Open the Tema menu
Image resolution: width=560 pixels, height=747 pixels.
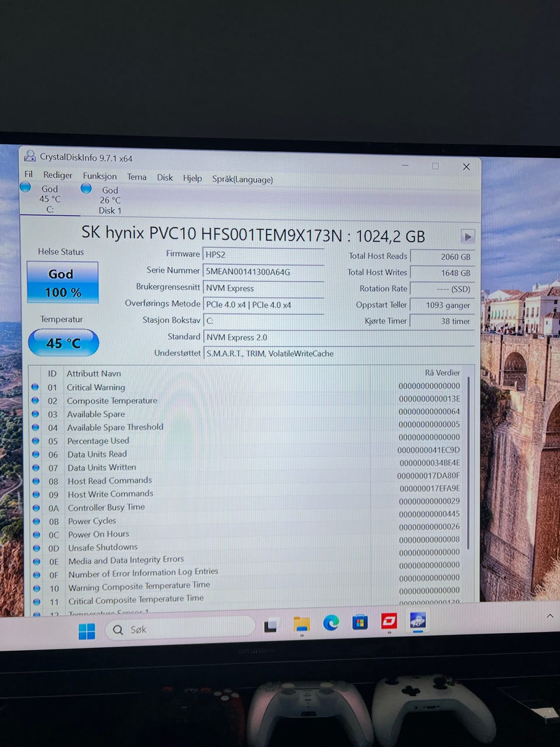coord(137,177)
